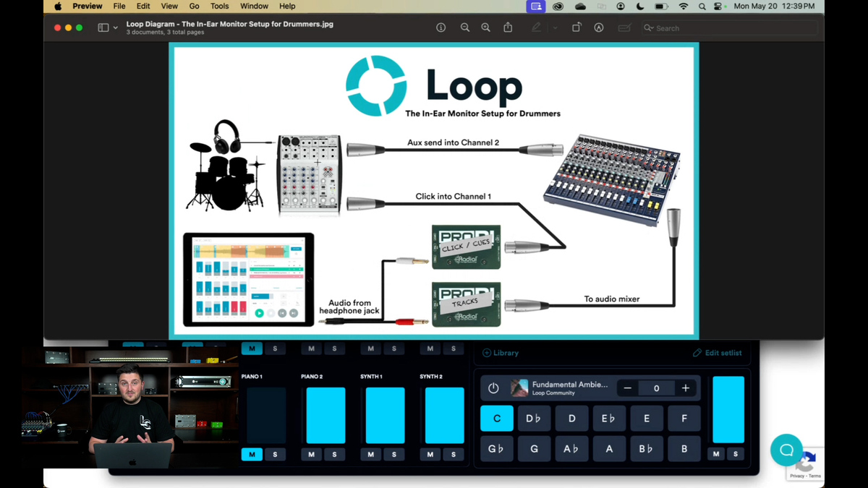Unmute the Piano 1 track
Image resolution: width=868 pixels, height=488 pixels.
[252, 454]
